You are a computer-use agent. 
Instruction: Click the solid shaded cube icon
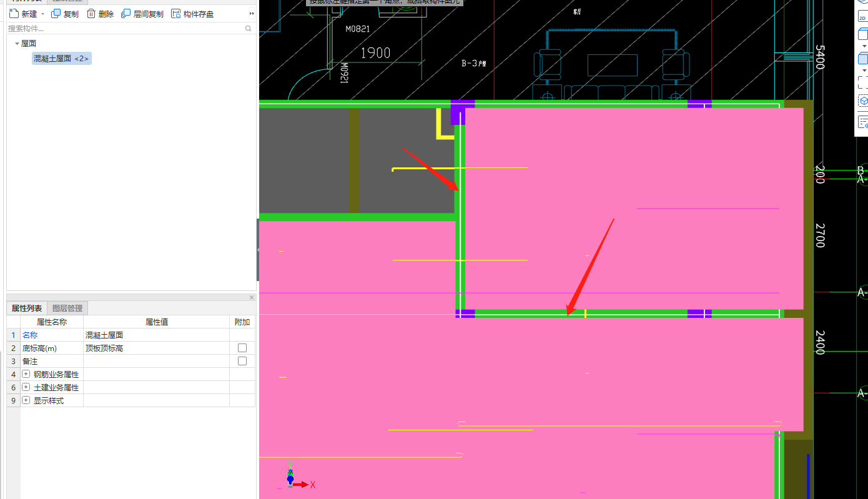(x=863, y=59)
